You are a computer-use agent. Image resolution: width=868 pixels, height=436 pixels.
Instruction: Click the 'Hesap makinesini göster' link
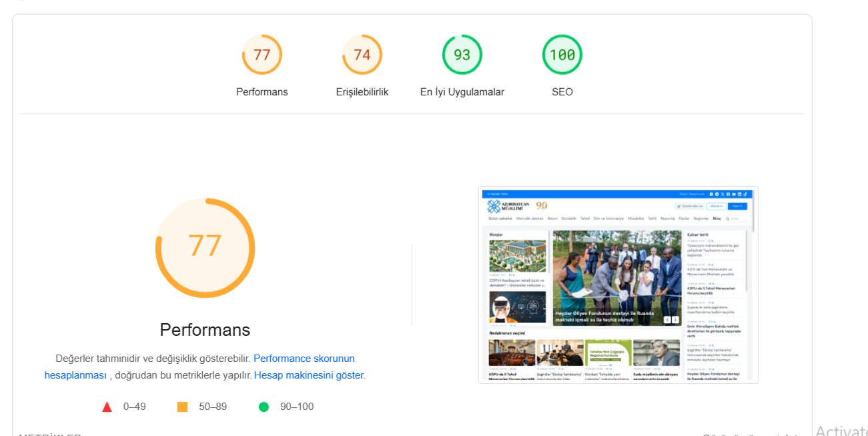309,375
